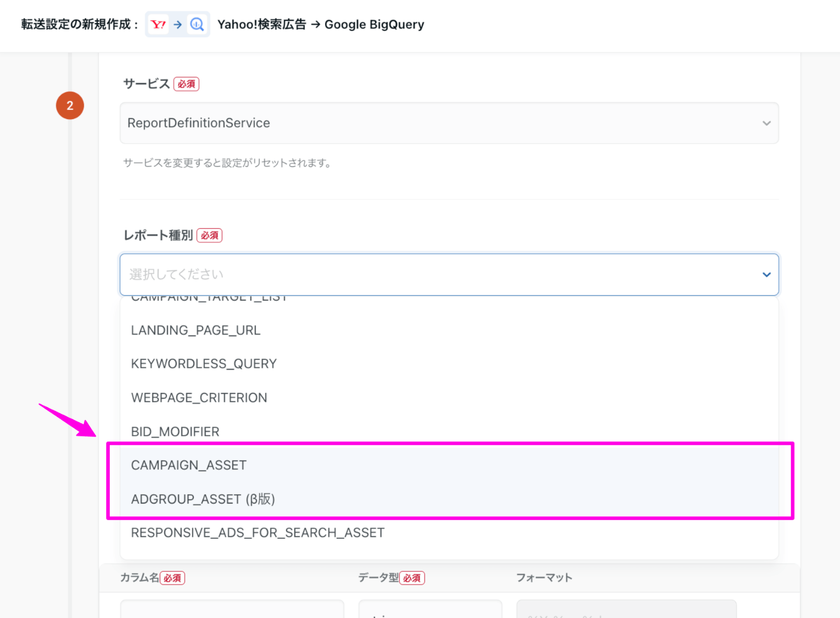Open the データ型 dropdown below header
Screen dimensions: 840x618
pos(430,609)
